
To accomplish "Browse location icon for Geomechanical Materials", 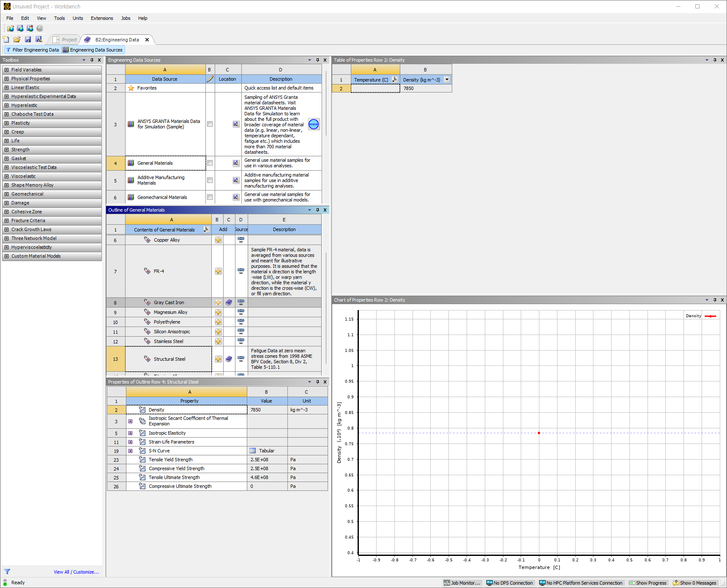I will [236, 197].
